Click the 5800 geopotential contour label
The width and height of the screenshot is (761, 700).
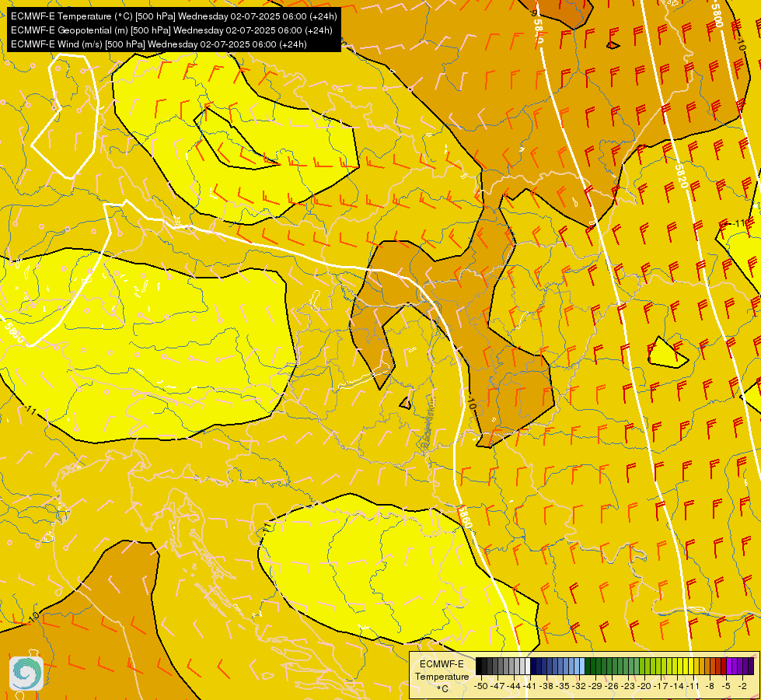717,15
